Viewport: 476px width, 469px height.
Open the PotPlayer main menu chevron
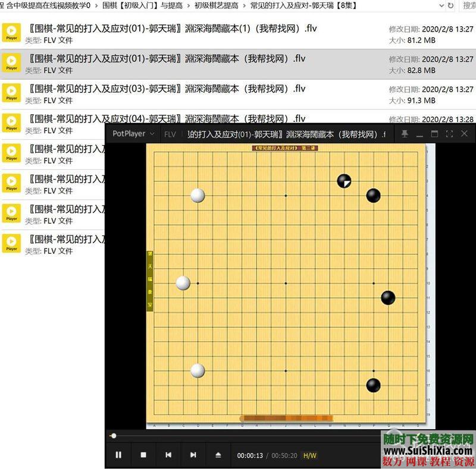152,134
